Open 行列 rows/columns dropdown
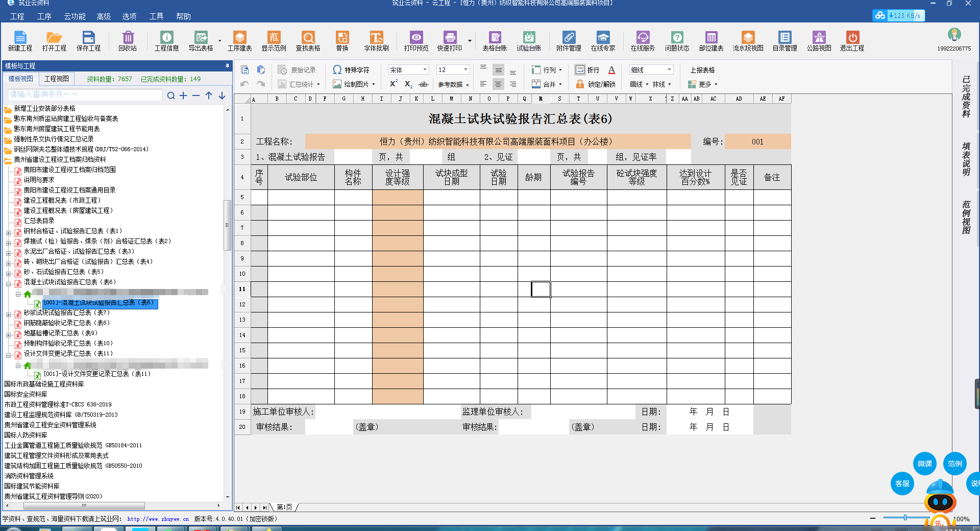 (546, 70)
